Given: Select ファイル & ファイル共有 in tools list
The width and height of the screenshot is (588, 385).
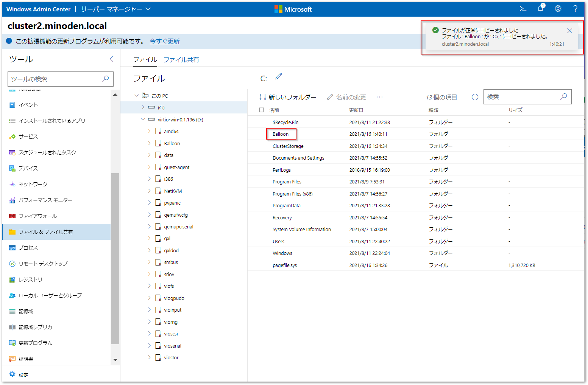Looking at the screenshot, I should (57, 232).
